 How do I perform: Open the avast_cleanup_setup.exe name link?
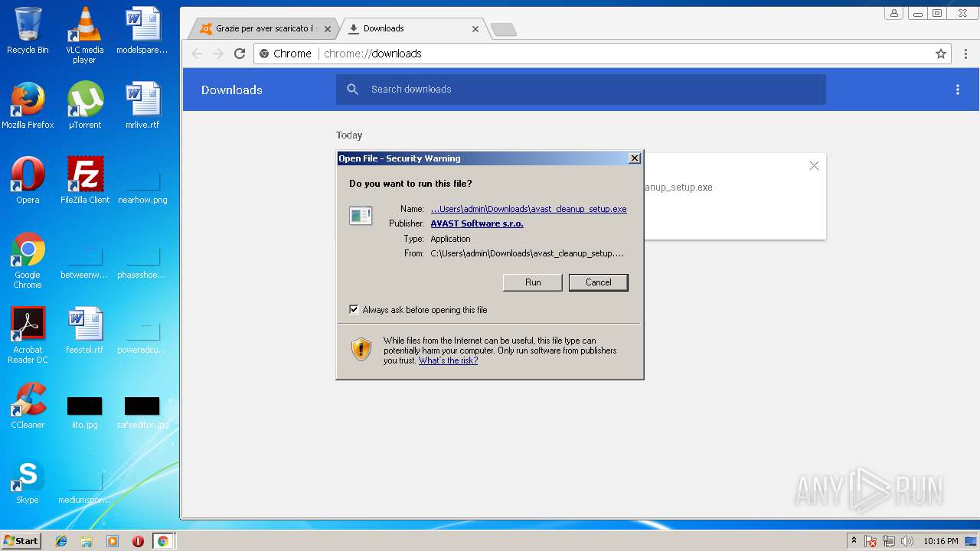click(x=528, y=209)
